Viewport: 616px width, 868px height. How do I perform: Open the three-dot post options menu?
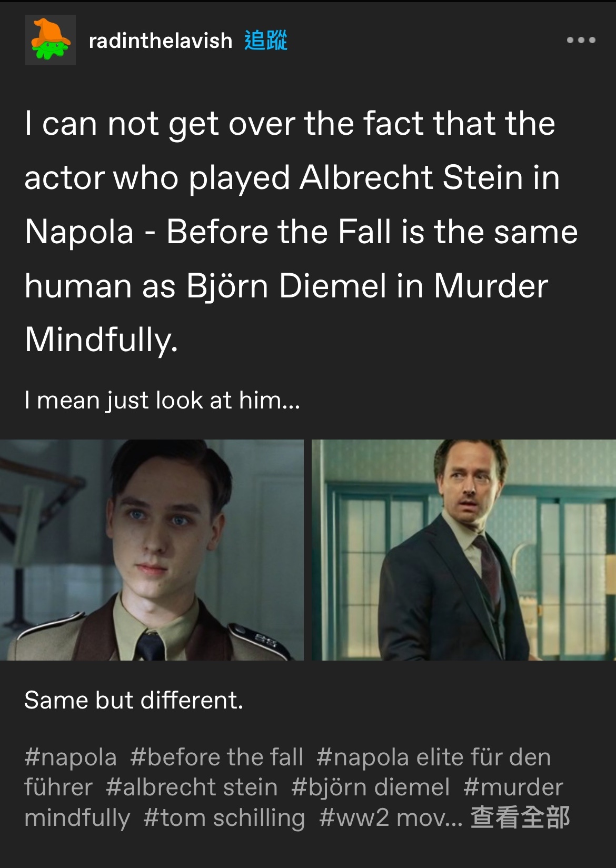point(581,40)
